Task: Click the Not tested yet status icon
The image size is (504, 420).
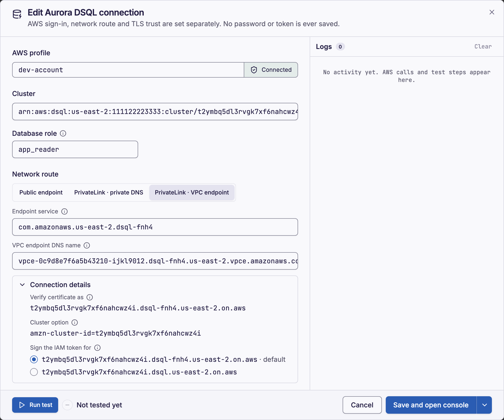Action: (x=67, y=405)
